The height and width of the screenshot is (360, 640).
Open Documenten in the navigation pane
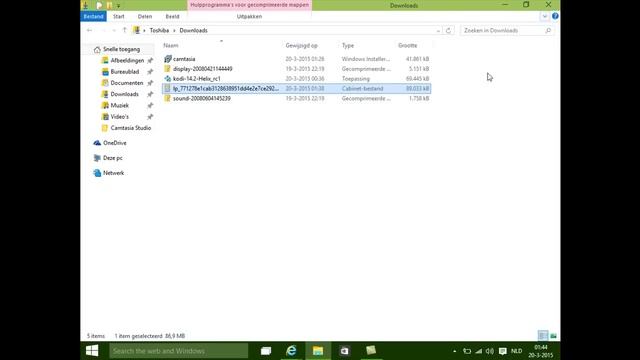click(x=127, y=83)
